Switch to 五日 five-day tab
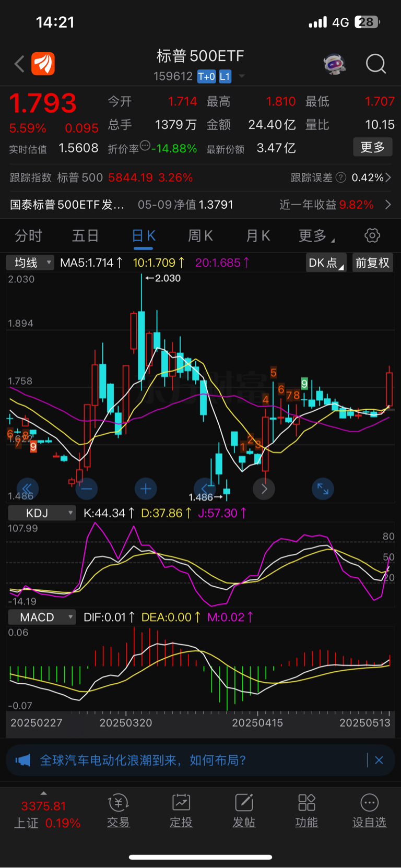This screenshot has width=401, height=868. [86, 236]
